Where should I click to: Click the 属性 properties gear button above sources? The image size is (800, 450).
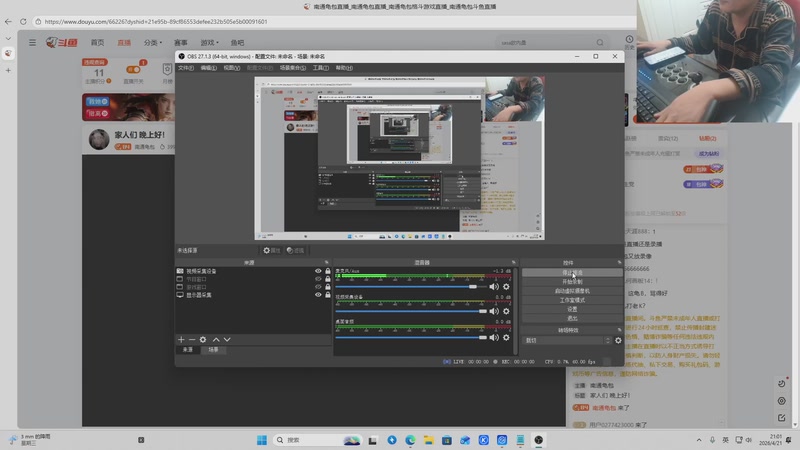(271, 251)
